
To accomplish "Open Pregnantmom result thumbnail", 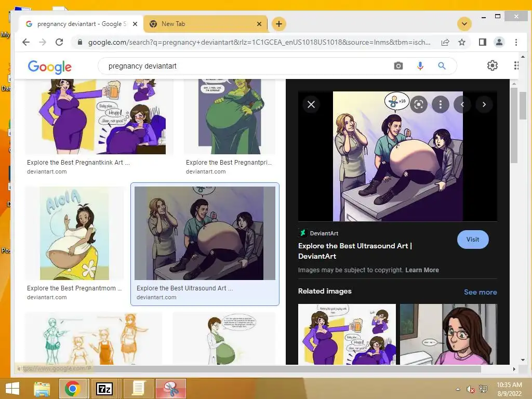I will coord(74,233).
